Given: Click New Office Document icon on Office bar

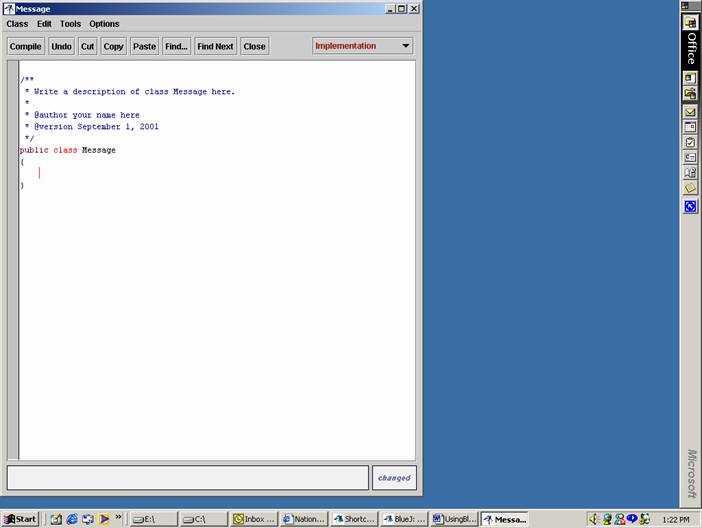Looking at the screenshot, I should click(690, 78).
